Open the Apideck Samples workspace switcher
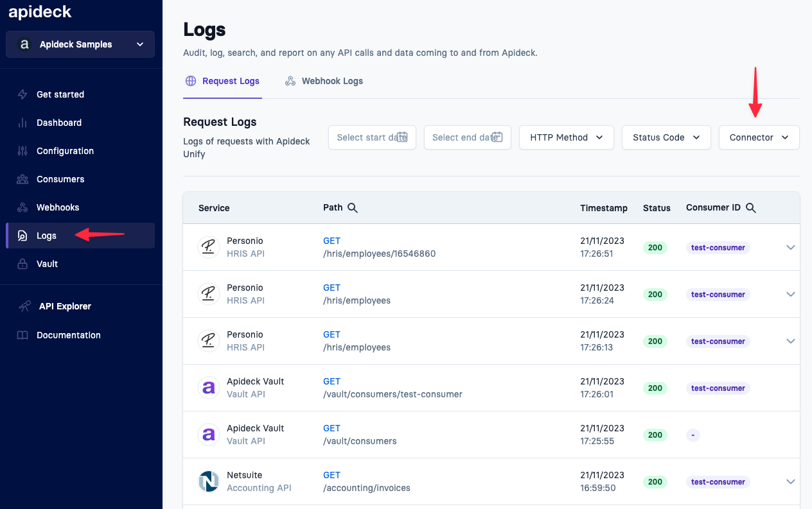Screen dimensions: 812x509 80,44
